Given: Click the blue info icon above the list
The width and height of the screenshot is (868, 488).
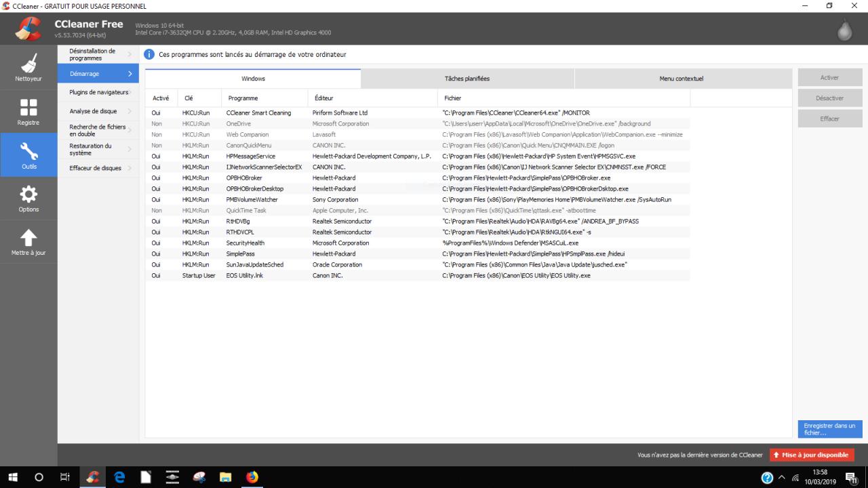Looking at the screenshot, I should [151, 54].
